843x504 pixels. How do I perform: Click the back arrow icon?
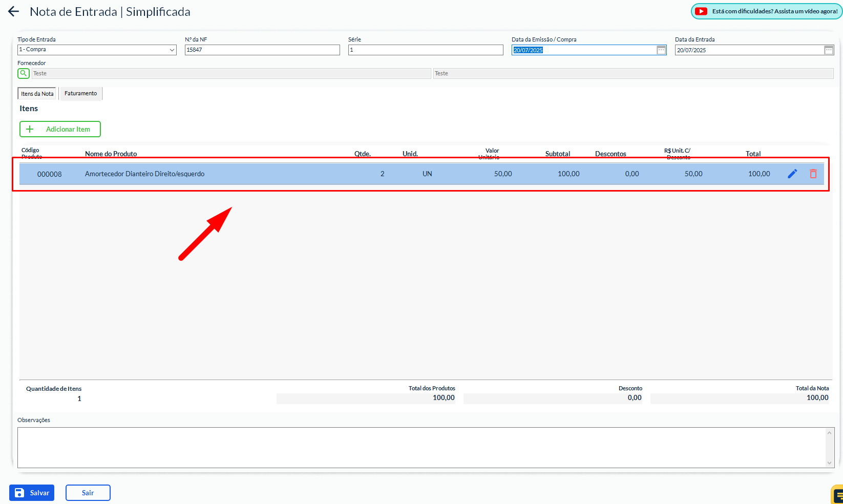(x=14, y=12)
